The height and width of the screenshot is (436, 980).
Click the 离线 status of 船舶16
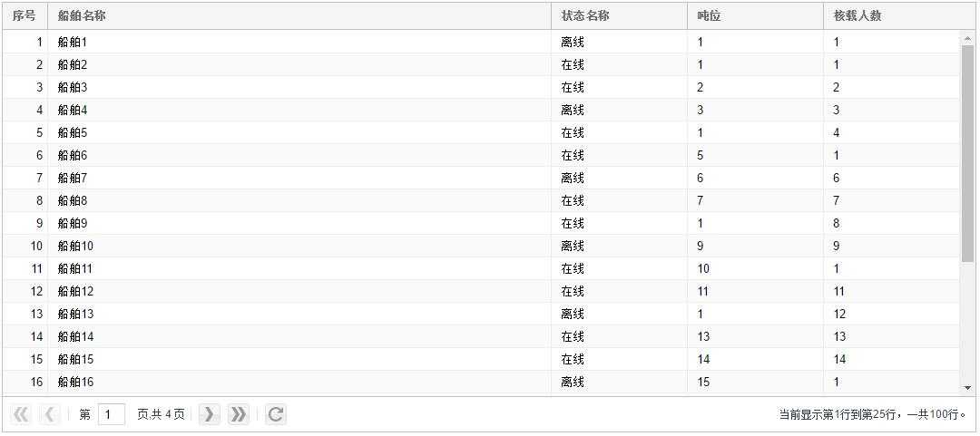[x=573, y=382]
